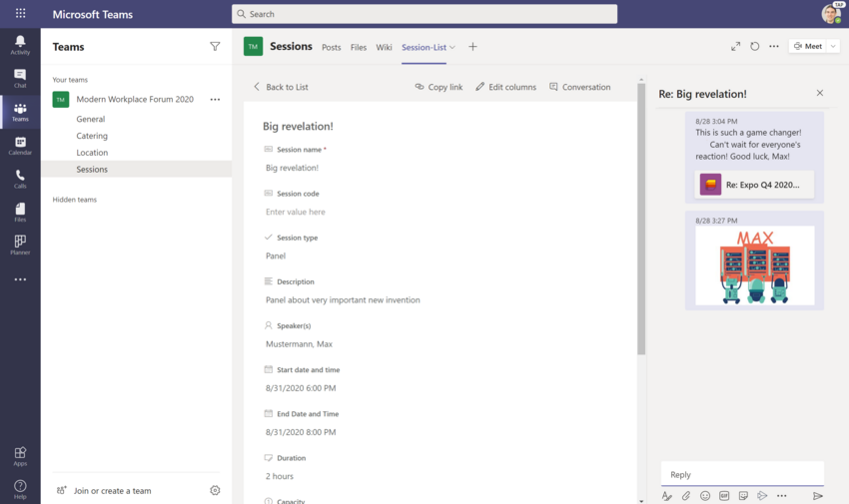
Task: Click the Session name value Big revelation!
Action: [292, 169]
